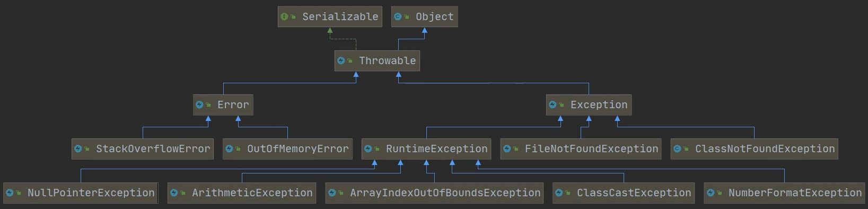Screen dimensions: 868x209
Task: Click the class icon next to Object
Action: pos(398,17)
